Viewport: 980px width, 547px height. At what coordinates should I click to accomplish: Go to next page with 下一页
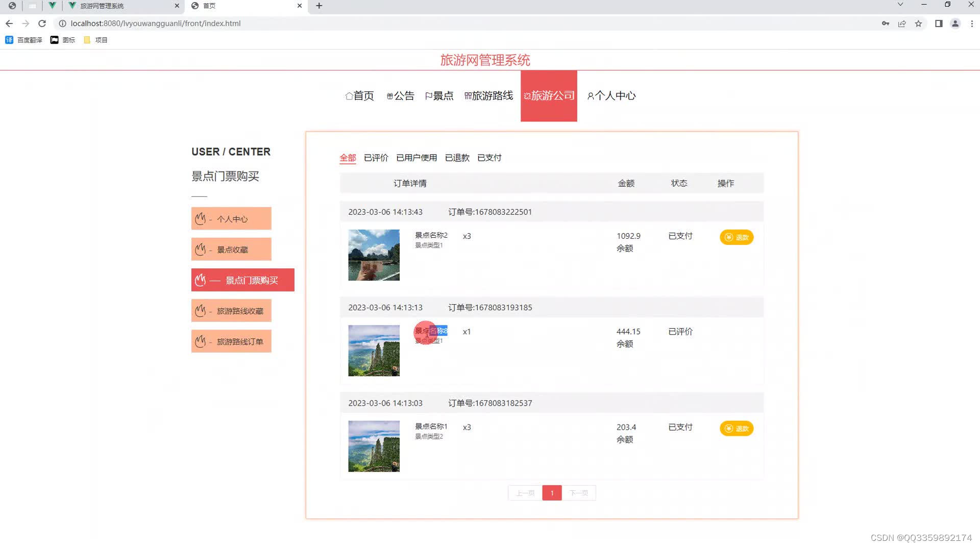click(579, 493)
